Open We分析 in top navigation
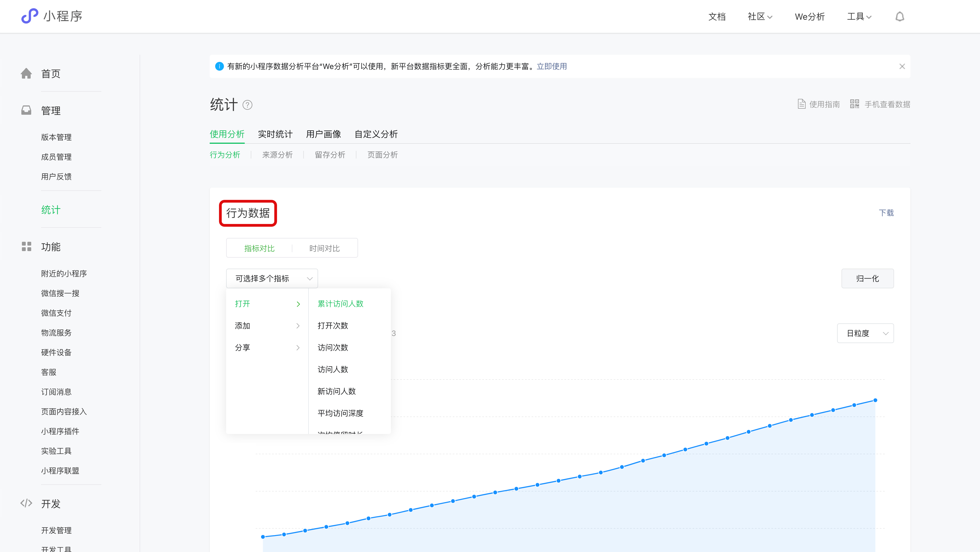980x552 pixels. click(809, 16)
